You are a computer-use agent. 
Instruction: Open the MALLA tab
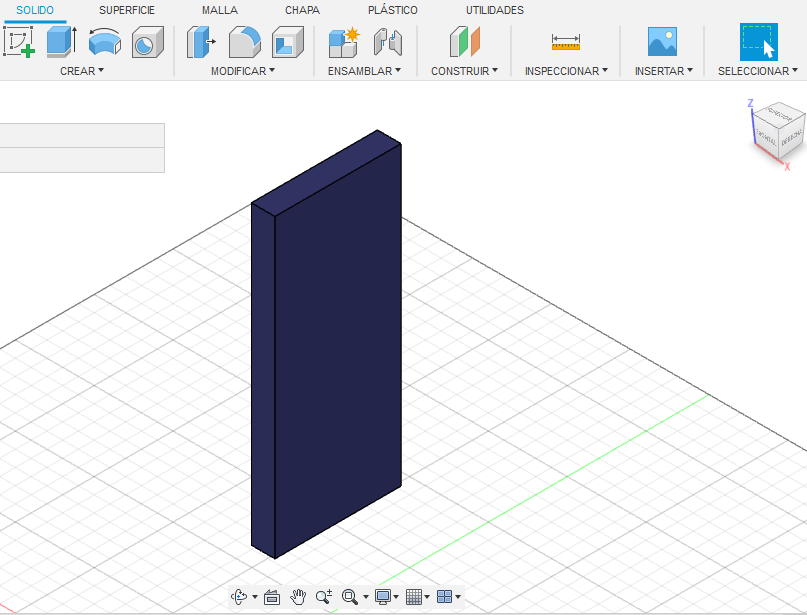click(220, 10)
